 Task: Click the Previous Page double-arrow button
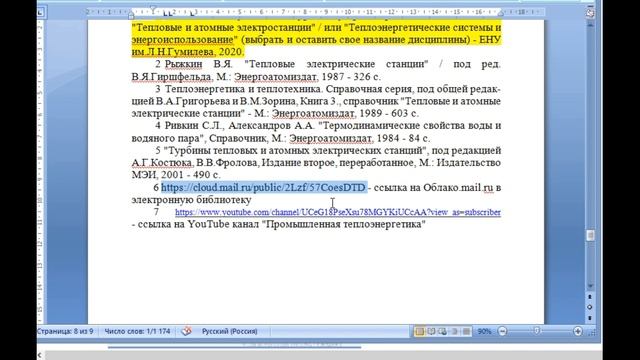pos(590,297)
